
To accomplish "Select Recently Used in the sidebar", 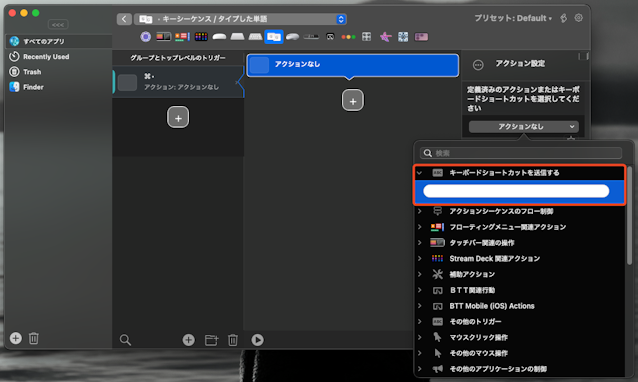I will [59, 57].
